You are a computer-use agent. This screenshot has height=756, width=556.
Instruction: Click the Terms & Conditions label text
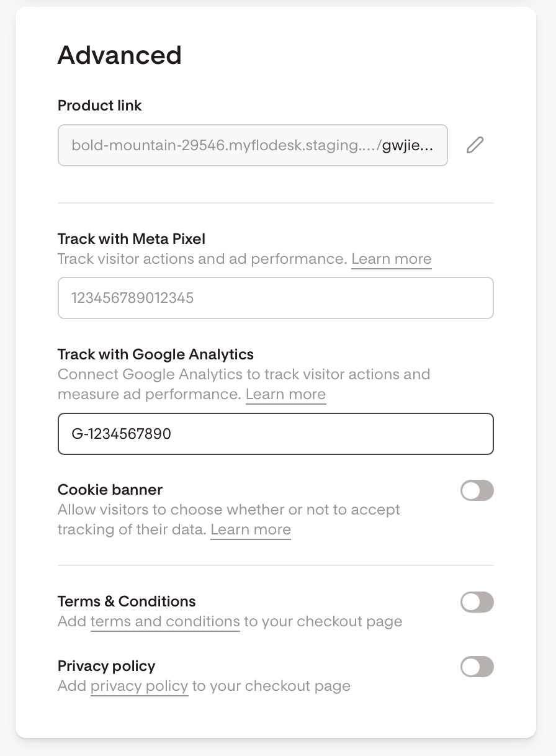coord(127,601)
